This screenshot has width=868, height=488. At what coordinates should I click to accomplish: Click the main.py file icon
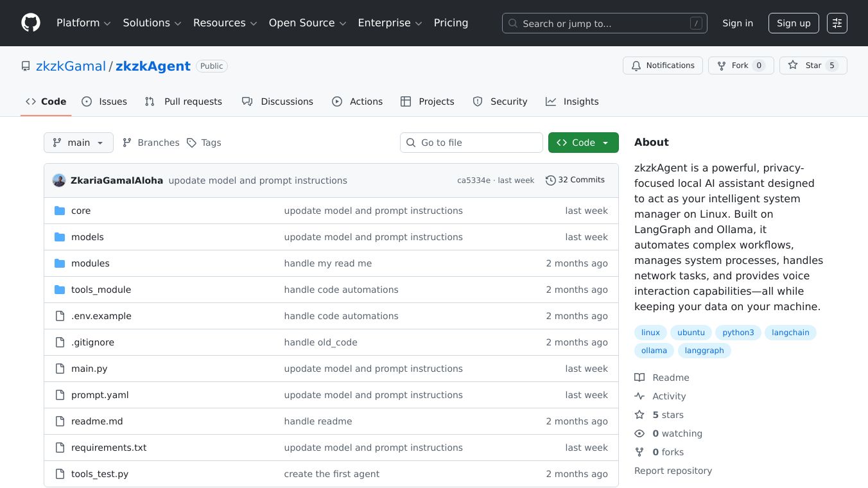[60, 369]
